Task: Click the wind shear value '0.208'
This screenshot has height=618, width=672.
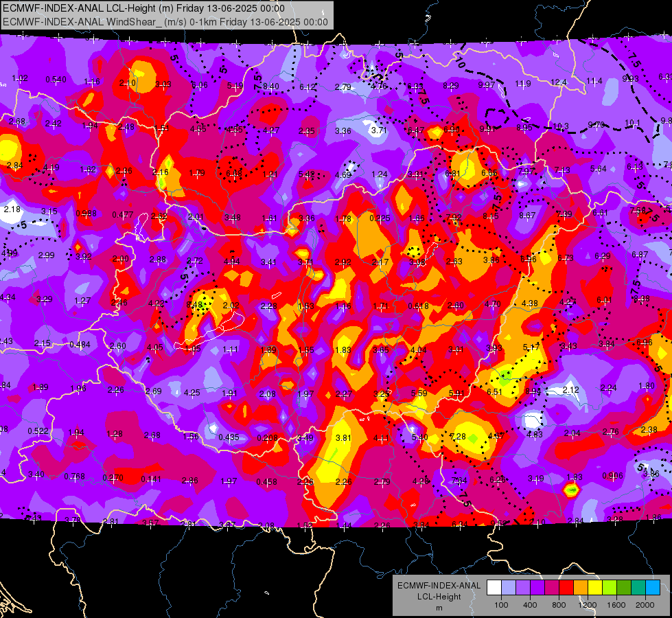Action: point(268,438)
